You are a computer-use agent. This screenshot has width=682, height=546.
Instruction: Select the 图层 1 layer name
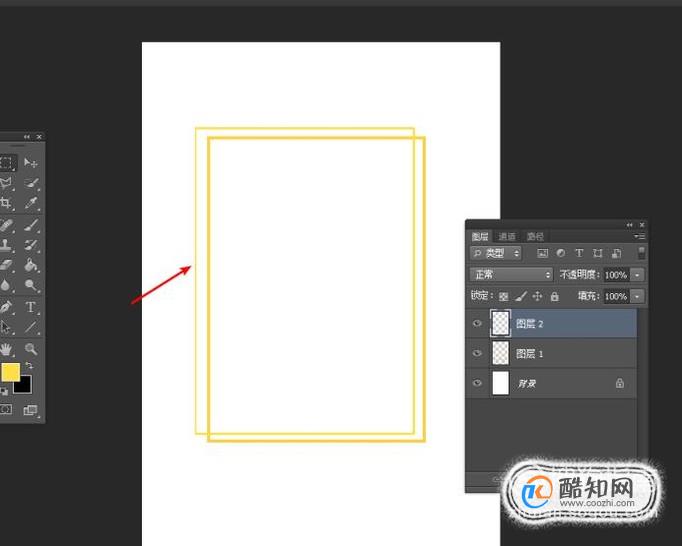coord(529,354)
